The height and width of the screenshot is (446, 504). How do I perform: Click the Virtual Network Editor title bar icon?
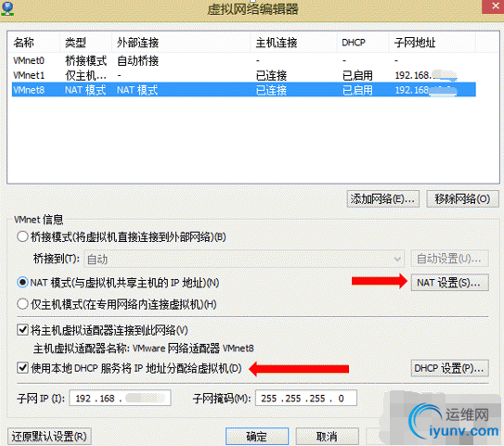click(x=7, y=8)
